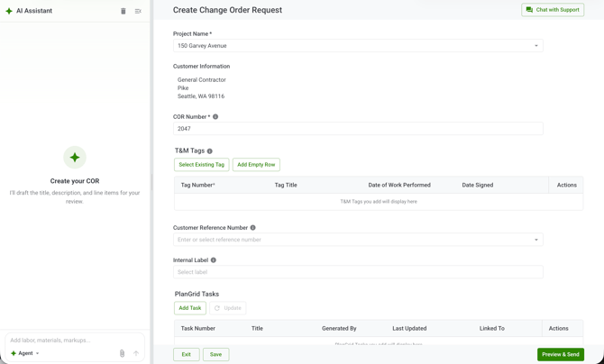Click the attach file paperclip icon

[122, 353]
